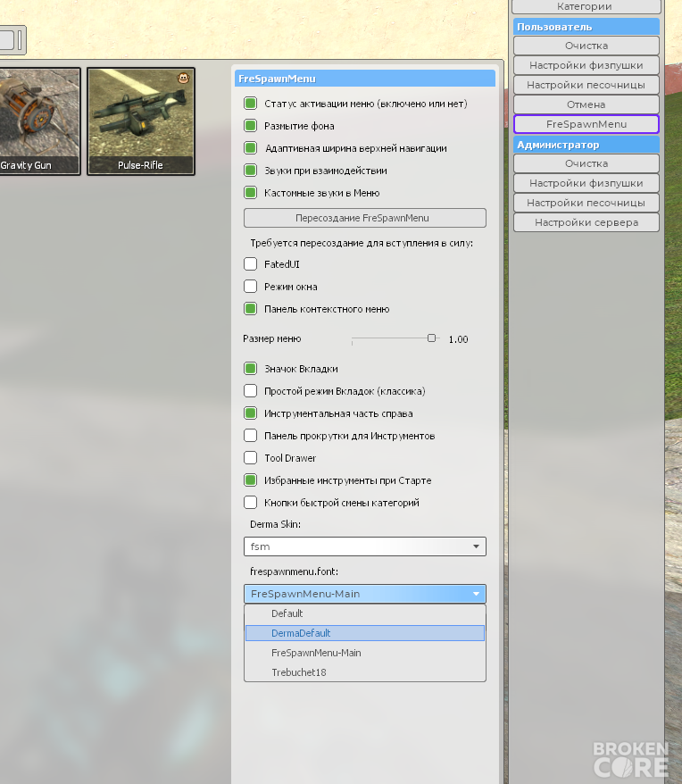The height and width of the screenshot is (784, 682).
Task: Toggle Избранные инструменты при Старте checkbox
Action: (251, 480)
